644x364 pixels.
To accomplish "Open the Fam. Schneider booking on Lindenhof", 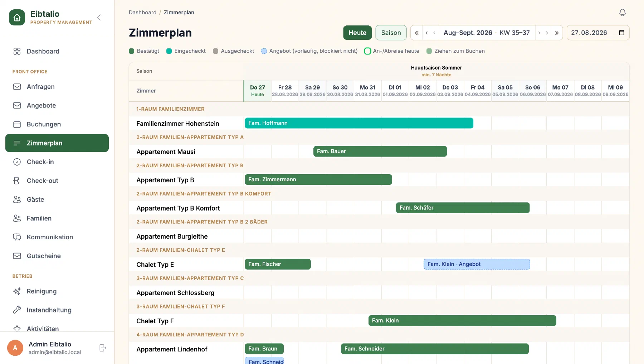I will pyautogui.click(x=435, y=349).
